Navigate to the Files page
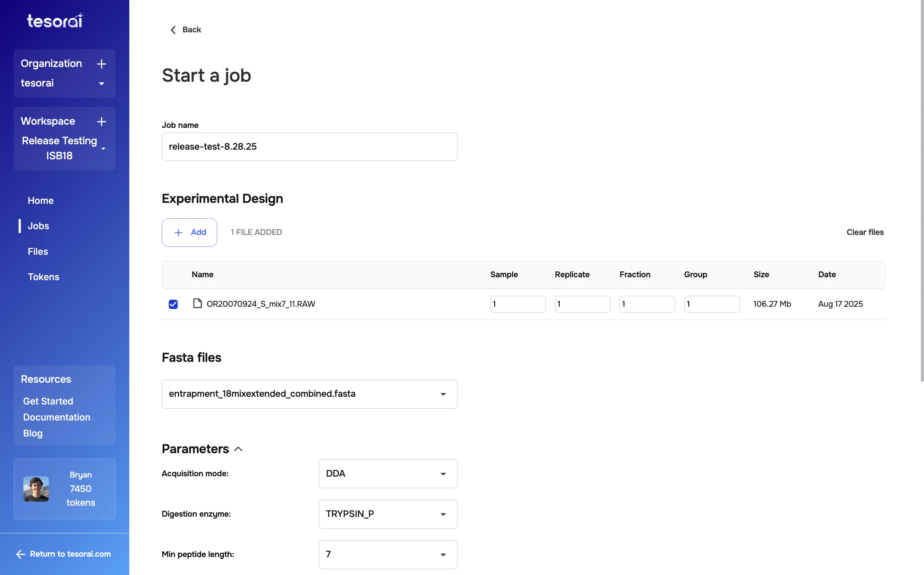 coord(38,251)
